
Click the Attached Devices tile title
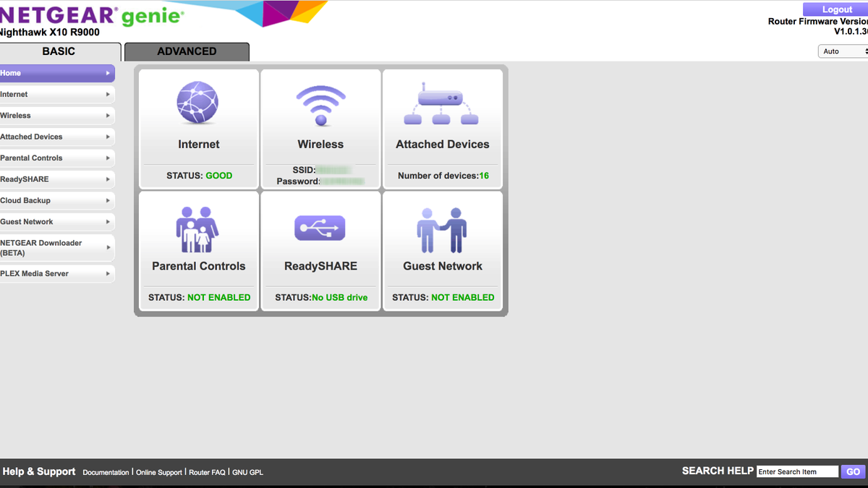(443, 145)
